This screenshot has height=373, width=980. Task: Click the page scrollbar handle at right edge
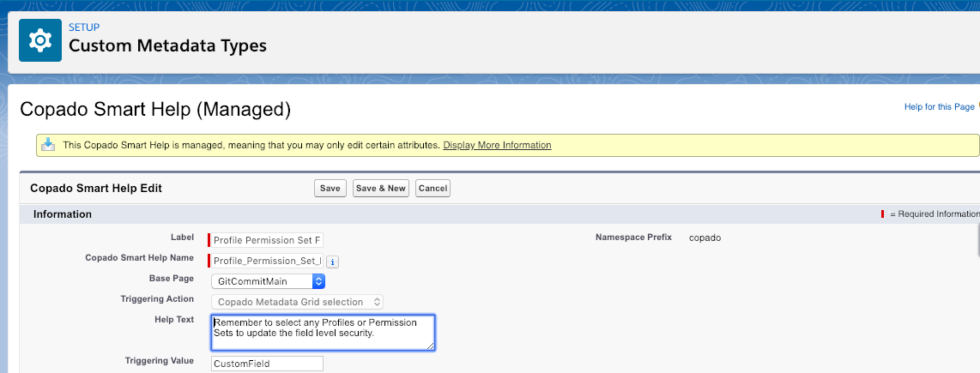977,241
